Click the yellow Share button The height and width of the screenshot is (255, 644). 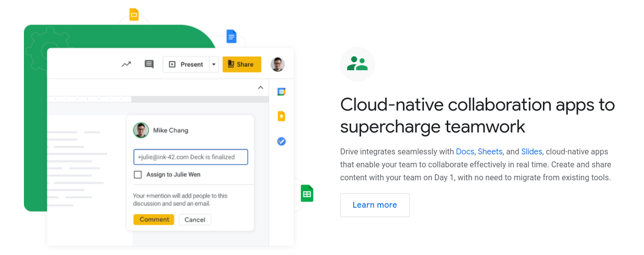[x=242, y=64]
